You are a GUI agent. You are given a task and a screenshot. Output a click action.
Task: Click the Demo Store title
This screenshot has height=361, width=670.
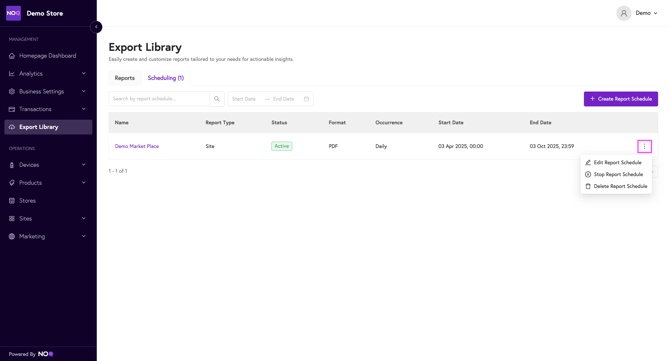point(44,13)
